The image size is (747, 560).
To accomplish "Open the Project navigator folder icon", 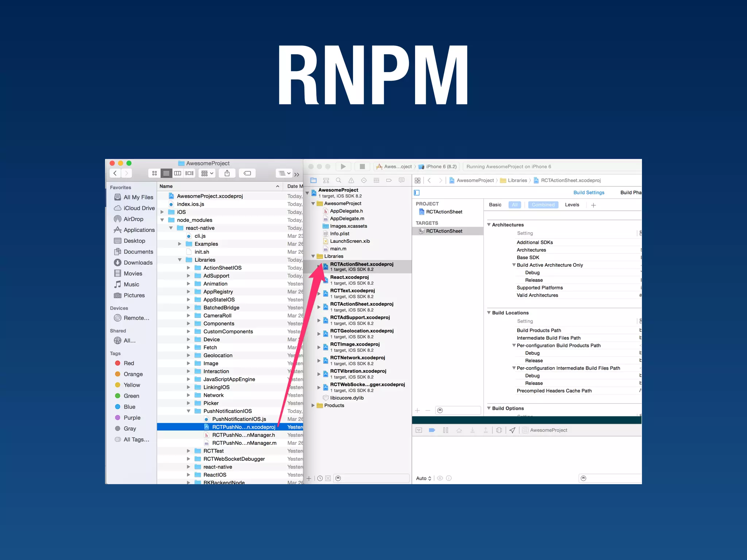I will click(313, 180).
